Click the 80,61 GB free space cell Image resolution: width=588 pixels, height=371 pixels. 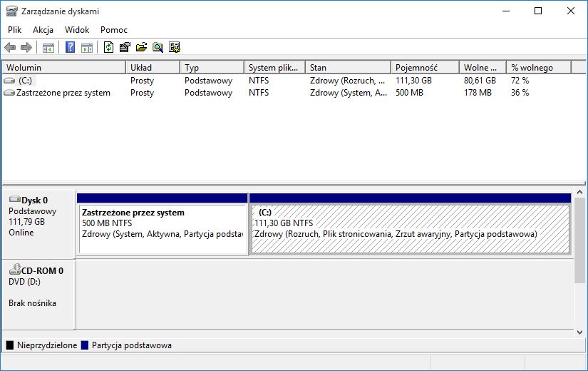click(480, 81)
